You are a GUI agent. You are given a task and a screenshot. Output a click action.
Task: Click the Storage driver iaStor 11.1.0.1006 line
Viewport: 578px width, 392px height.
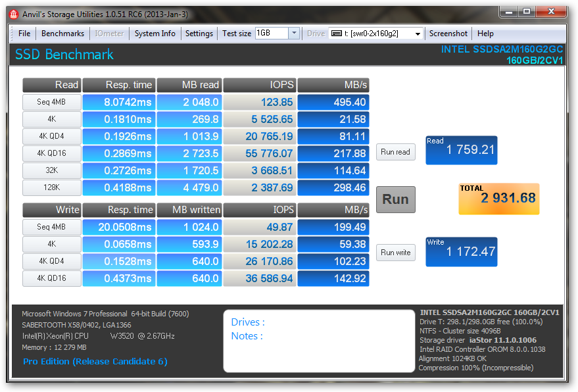tap(478, 340)
